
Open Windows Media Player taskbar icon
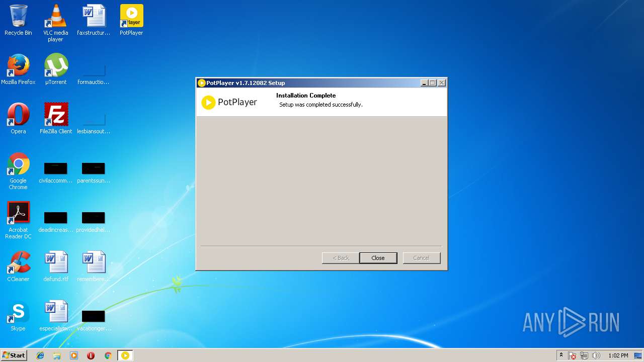74,355
